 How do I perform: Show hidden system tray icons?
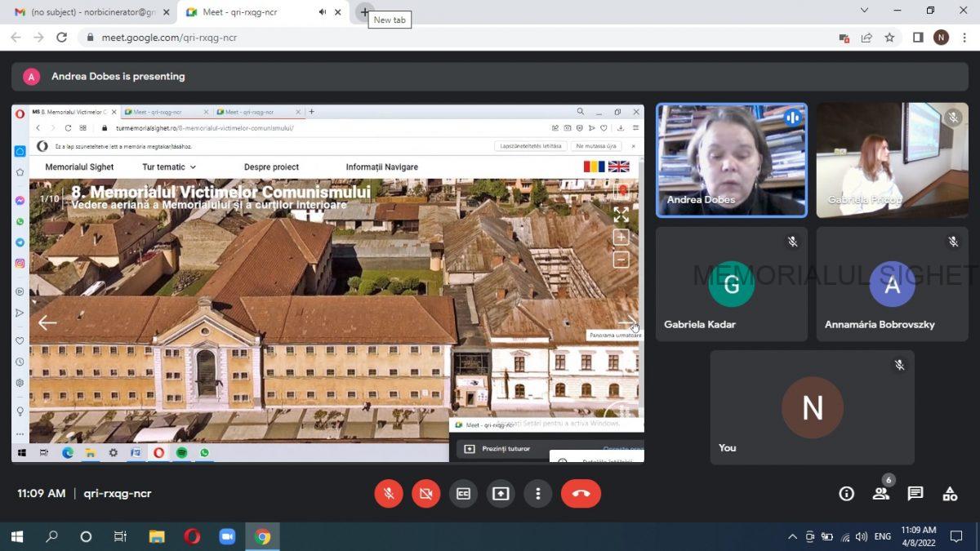coord(792,536)
